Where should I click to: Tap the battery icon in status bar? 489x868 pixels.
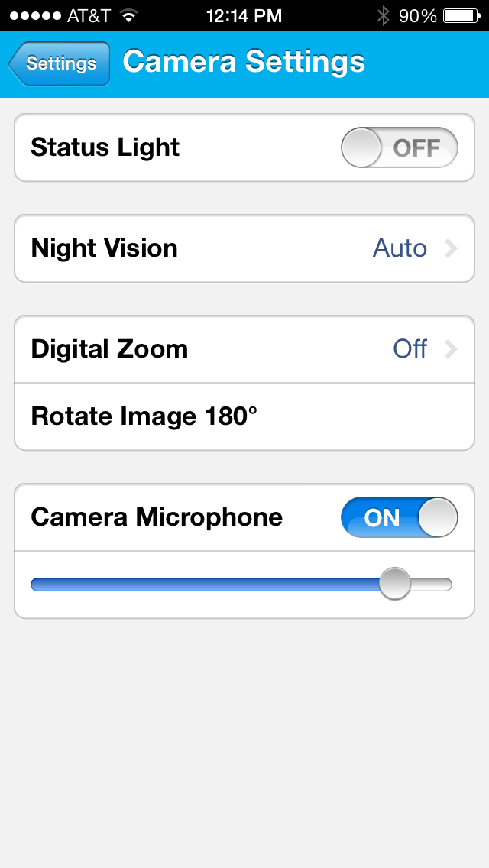[460, 15]
